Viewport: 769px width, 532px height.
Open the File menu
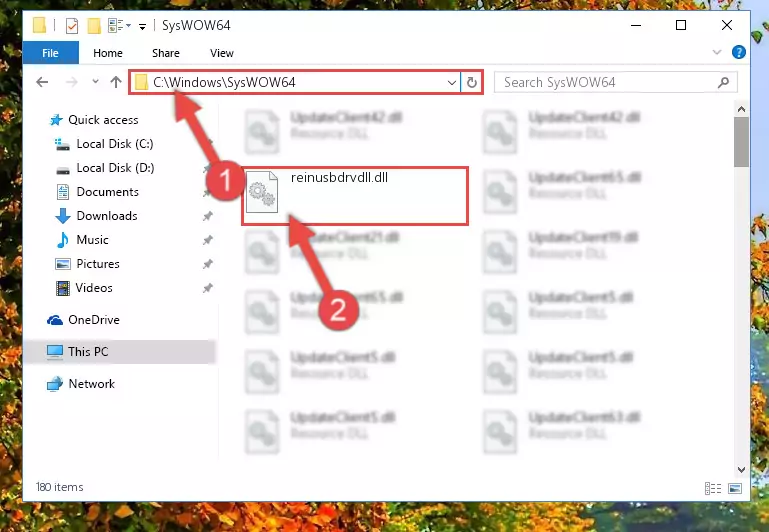[x=51, y=53]
